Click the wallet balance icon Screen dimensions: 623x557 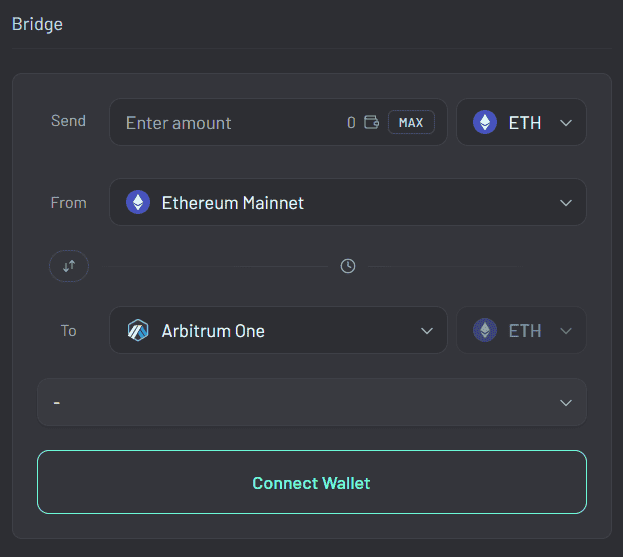(x=371, y=122)
